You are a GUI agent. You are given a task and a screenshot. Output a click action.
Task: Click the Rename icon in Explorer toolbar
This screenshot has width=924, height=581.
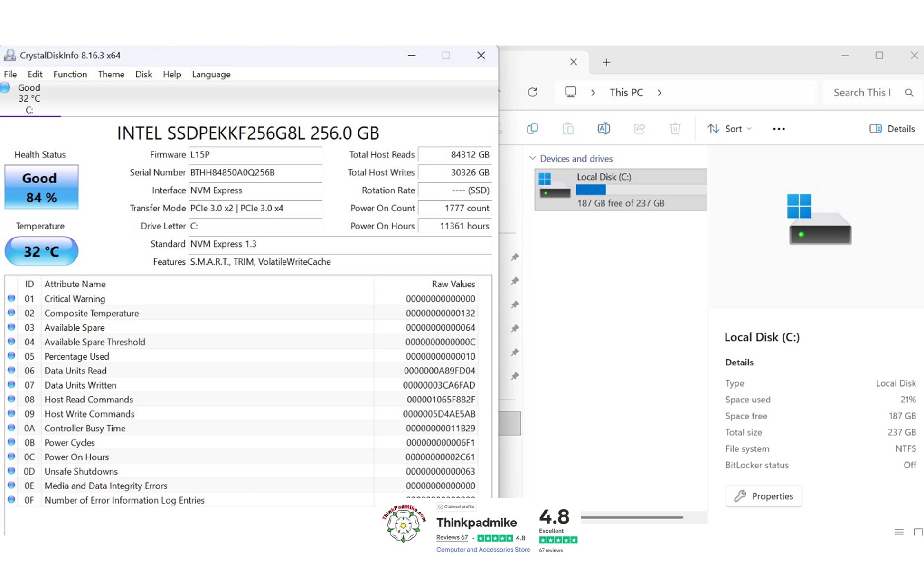603,129
